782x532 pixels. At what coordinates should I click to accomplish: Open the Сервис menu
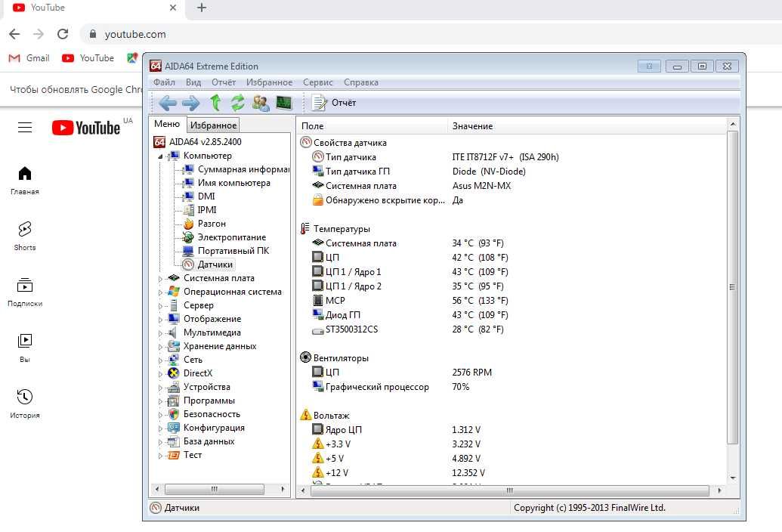[x=317, y=82]
